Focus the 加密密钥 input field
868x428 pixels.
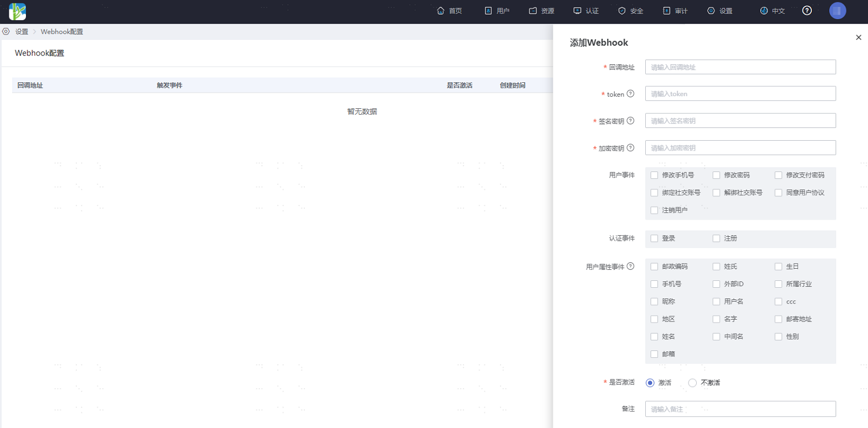(741, 148)
